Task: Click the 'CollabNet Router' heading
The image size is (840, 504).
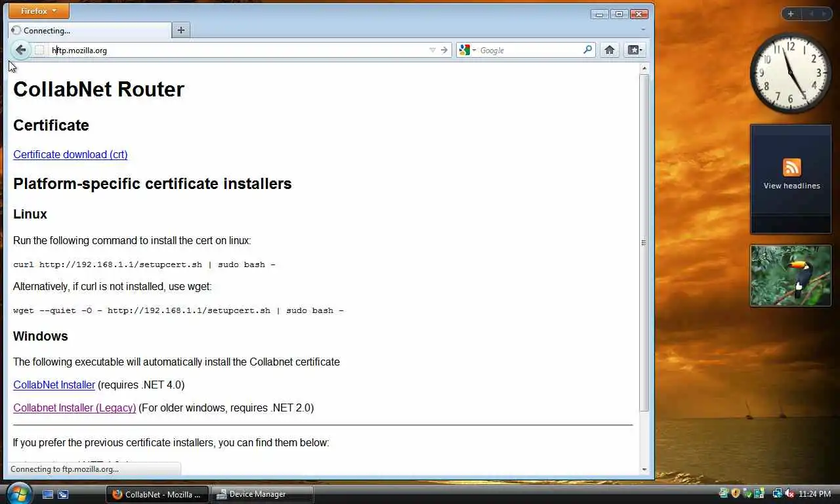Action: [x=98, y=89]
